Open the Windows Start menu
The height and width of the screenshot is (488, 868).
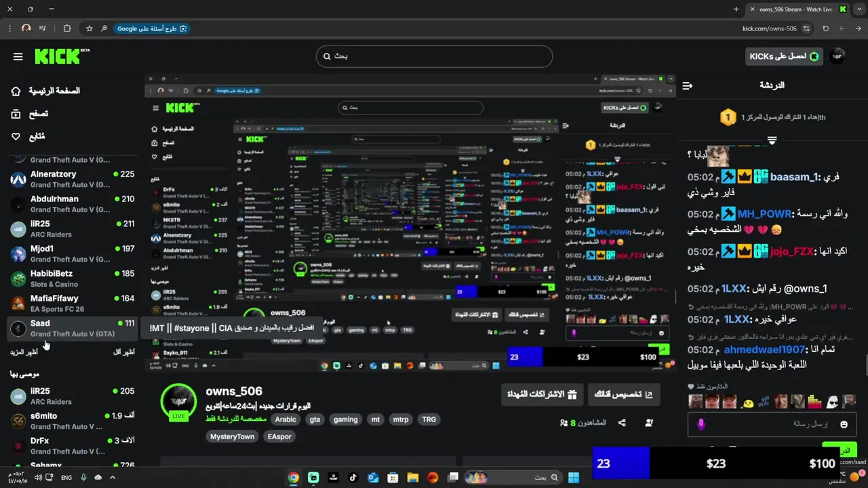(x=574, y=477)
